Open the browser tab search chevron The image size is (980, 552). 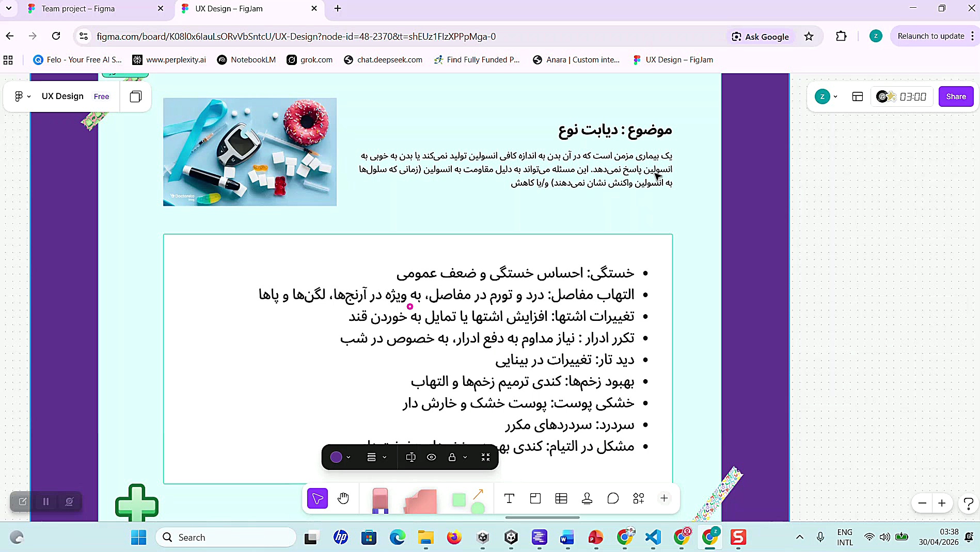click(x=9, y=8)
